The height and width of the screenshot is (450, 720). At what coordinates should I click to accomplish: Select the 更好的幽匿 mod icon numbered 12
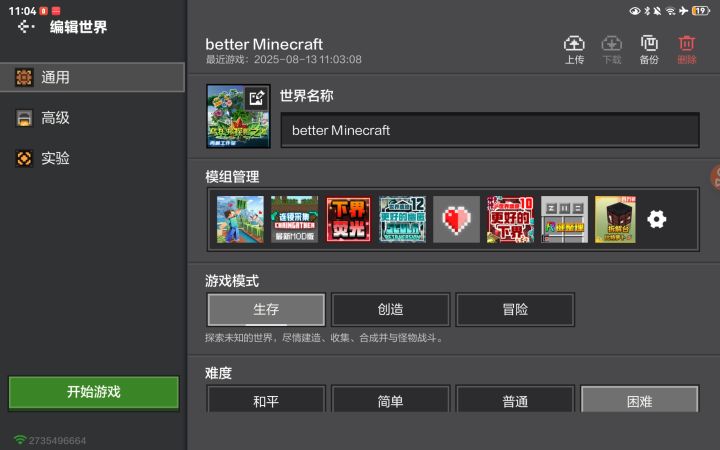pos(403,219)
